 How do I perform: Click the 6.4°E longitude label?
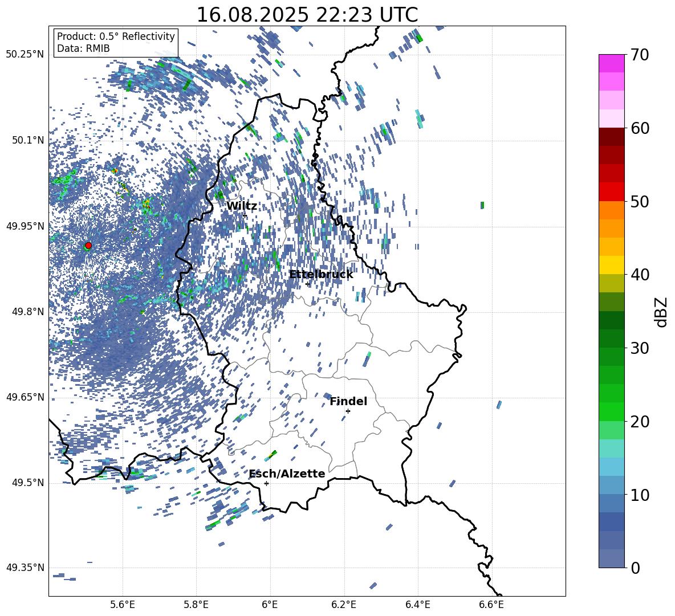[x=417, y=605]
